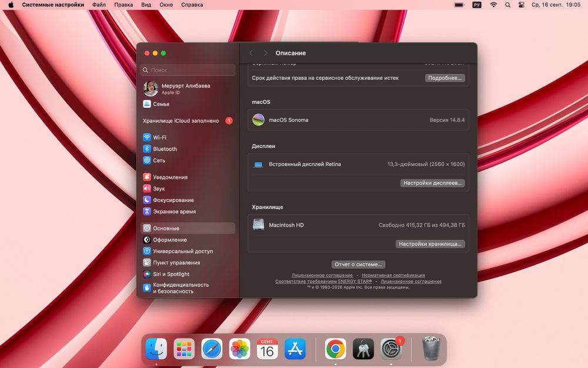Open Spotlight search in menu bar
The image size is (588, 368).
tap(508, 5)
